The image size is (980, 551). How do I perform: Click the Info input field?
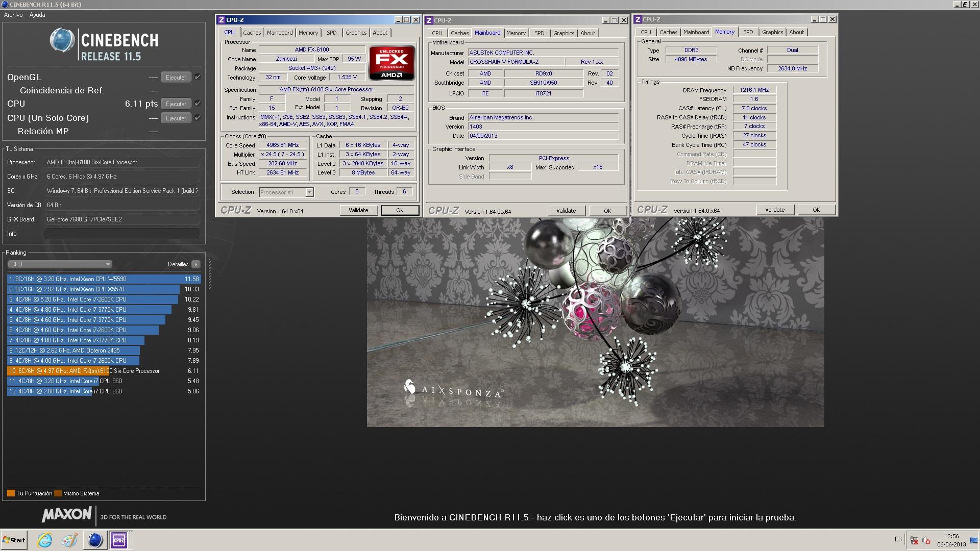(x=122, y=234)
